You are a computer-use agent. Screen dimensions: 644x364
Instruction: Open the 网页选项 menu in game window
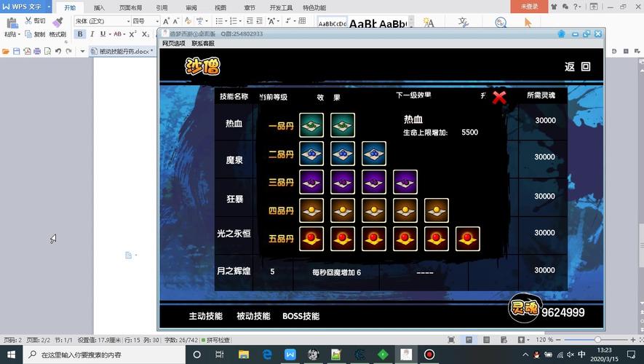[x=173, y=43]
